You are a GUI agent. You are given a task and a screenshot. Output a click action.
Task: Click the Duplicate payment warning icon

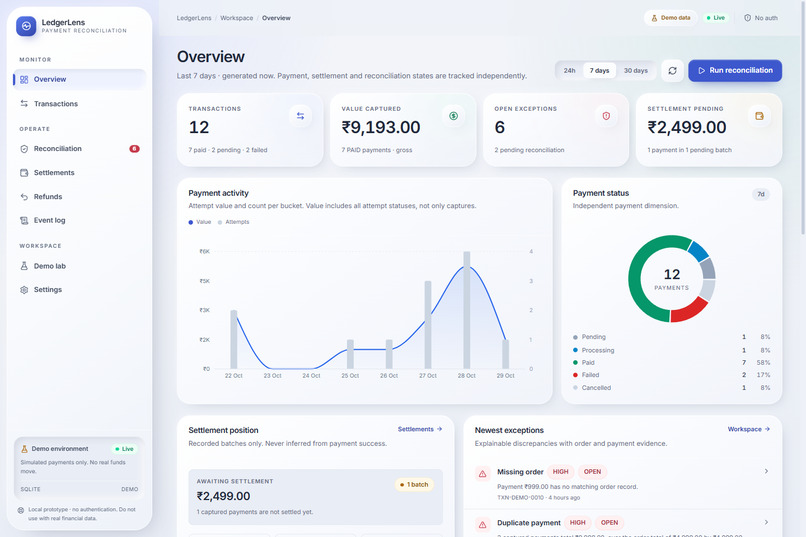[x=482, y=525]
